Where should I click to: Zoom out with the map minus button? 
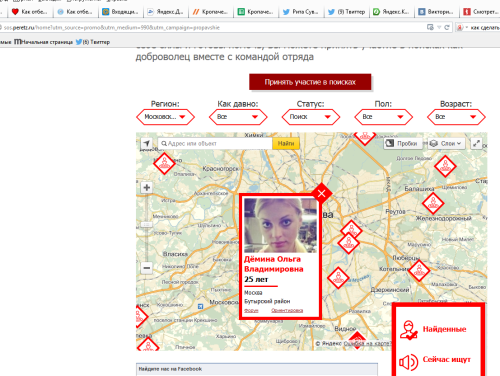coord(146,268)
